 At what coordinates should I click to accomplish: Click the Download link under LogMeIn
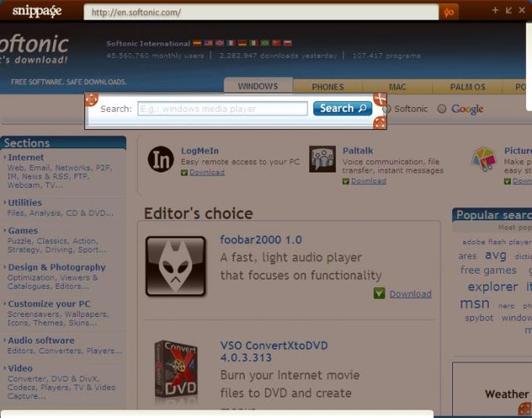coord(207,172)
